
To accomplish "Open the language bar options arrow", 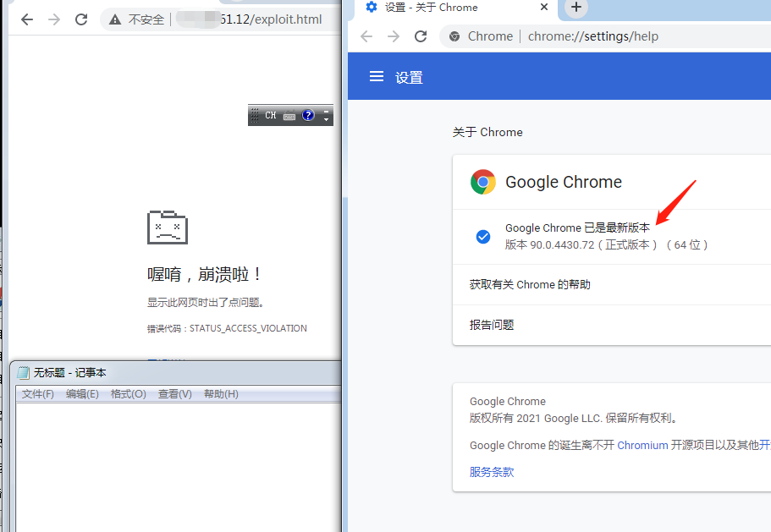I will pos(327,119).
